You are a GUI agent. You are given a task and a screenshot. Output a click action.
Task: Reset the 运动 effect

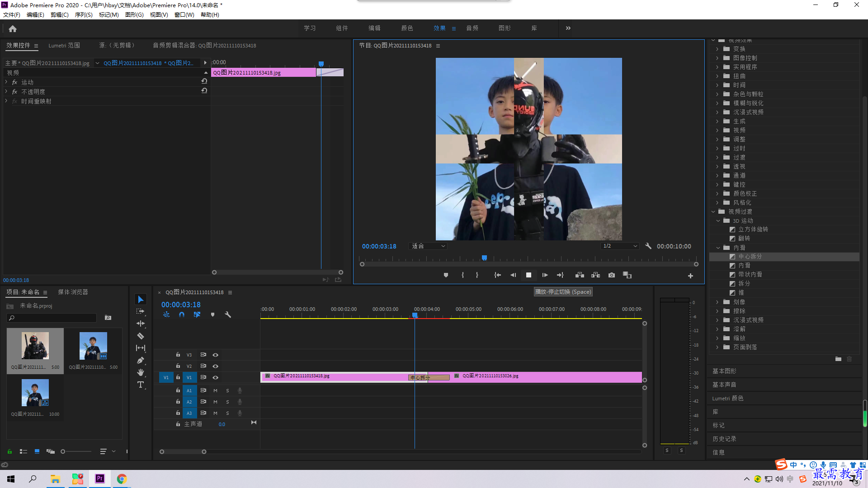pos(204,81)
